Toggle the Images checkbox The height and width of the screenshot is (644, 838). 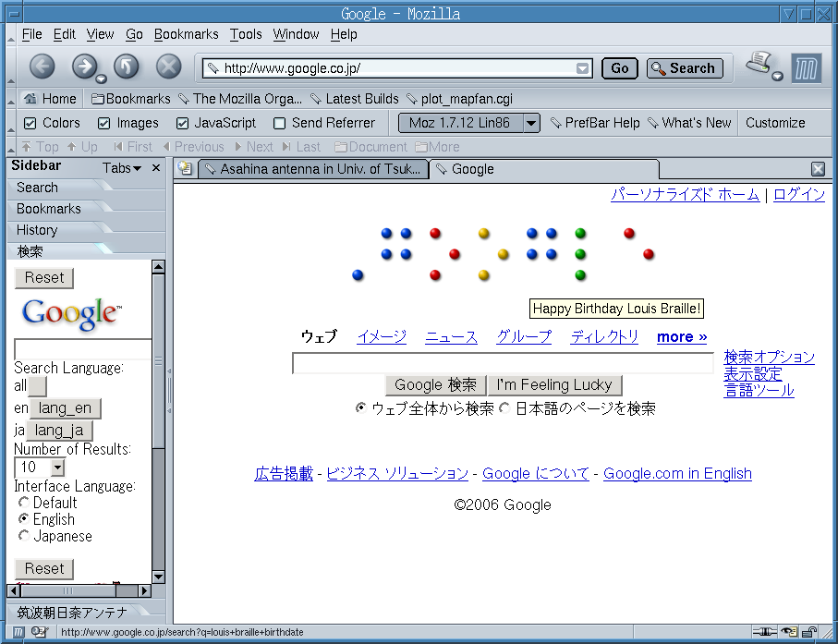(103, 124)
